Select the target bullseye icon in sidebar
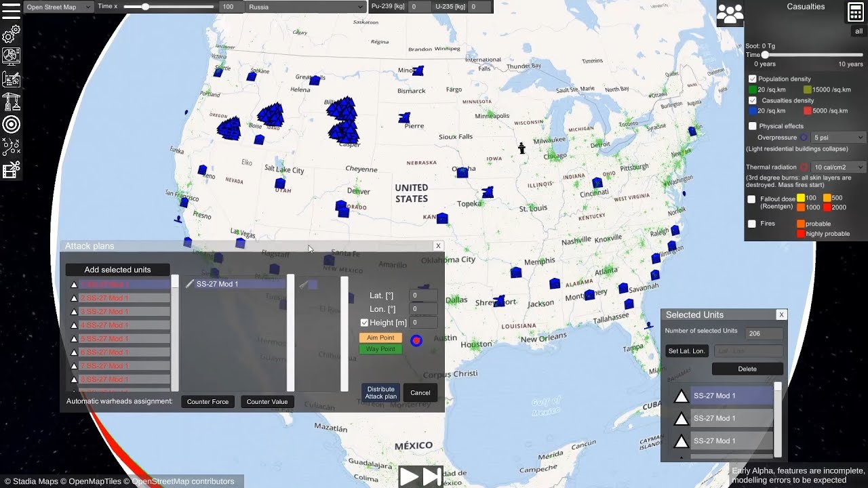 pos(12,124)
